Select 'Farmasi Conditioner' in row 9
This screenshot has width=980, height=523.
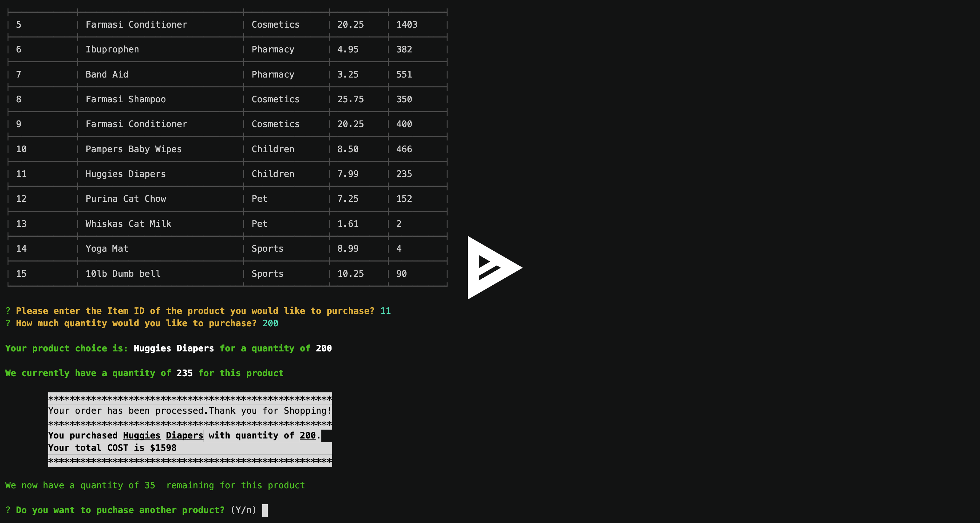(x=136, y=124)
